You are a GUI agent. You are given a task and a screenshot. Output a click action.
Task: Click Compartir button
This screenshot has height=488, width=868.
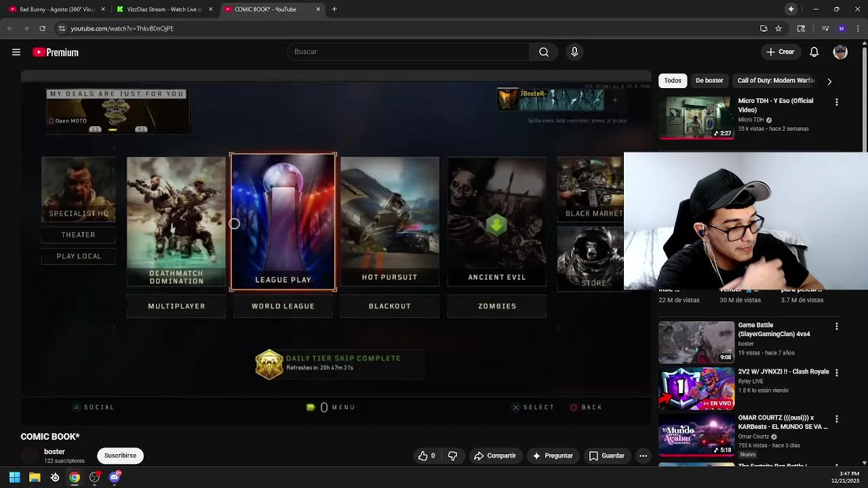[495, 455]
